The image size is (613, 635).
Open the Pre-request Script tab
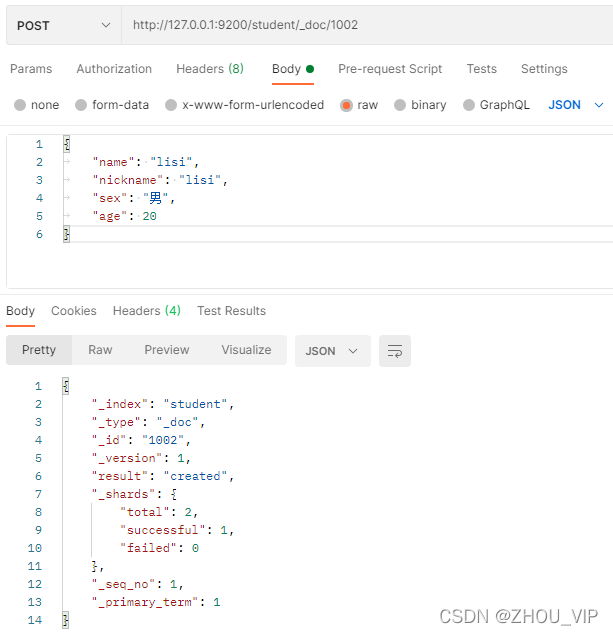pyautogui.click(x=390, y=69)
